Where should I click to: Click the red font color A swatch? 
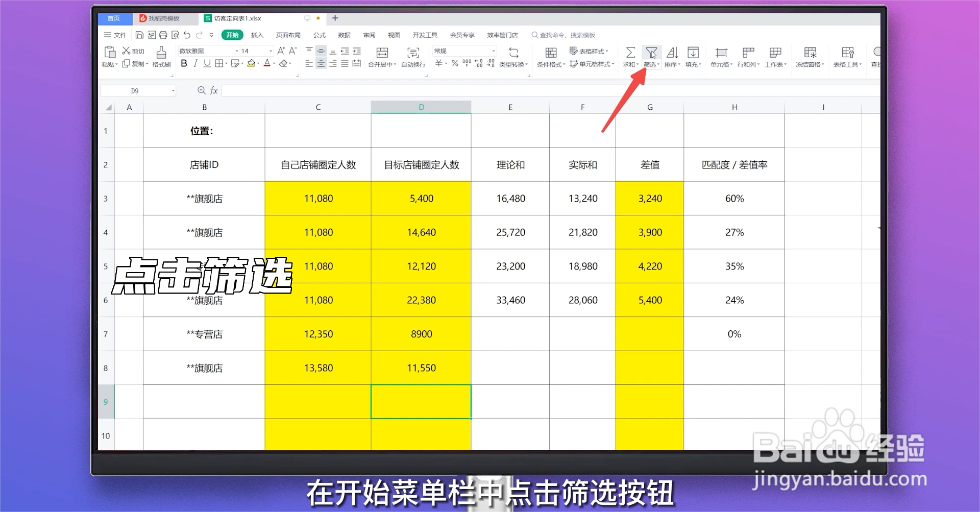[267, 63]
